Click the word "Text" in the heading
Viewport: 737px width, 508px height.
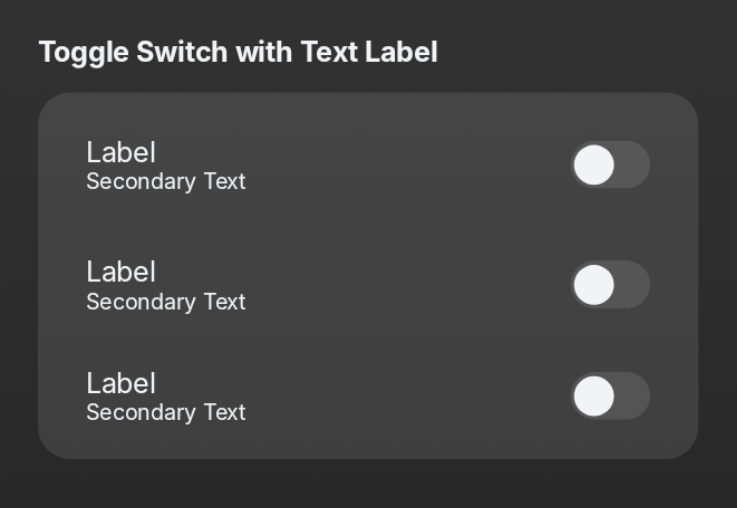coord(329,52)
